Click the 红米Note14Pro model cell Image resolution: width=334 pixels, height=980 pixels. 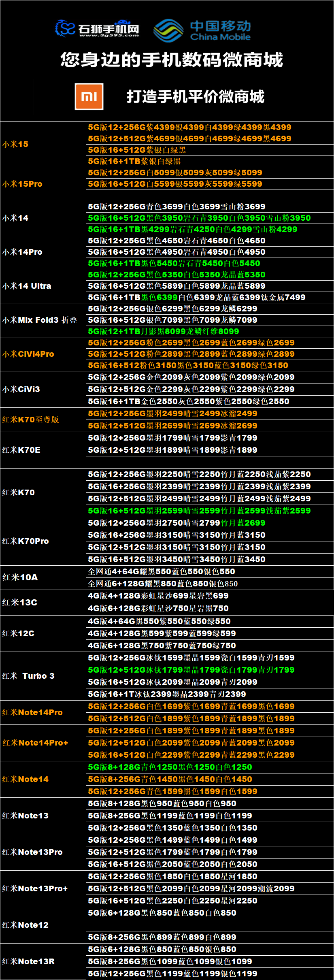point(43,712)
